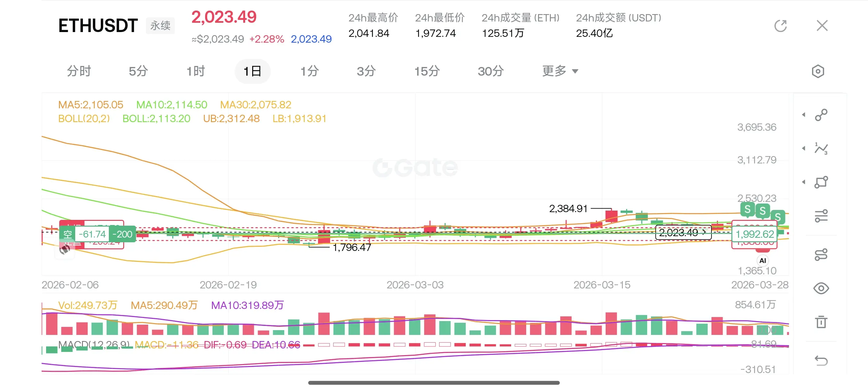
Task: Toggle the AI indicator badge
Action: [762, 261]
